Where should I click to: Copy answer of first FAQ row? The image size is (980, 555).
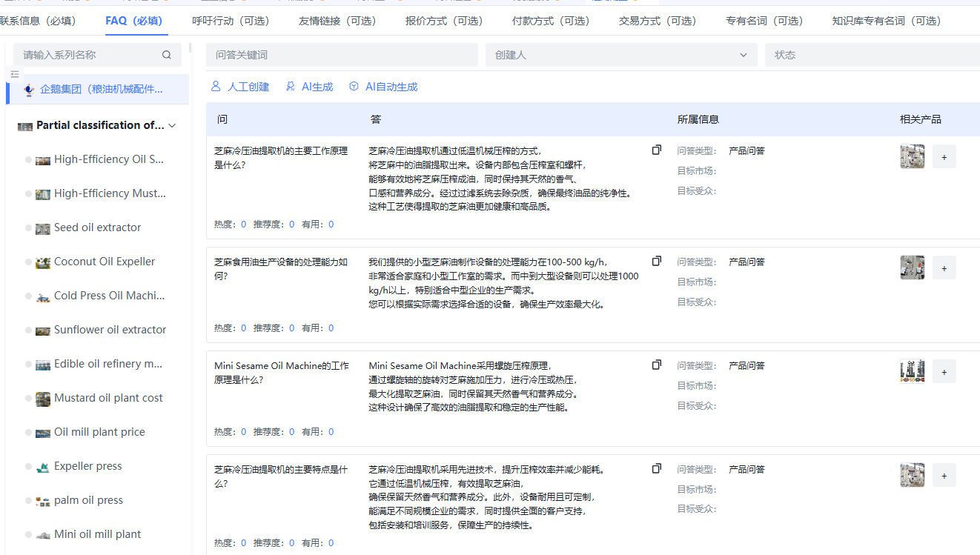(x=656, y=150)
